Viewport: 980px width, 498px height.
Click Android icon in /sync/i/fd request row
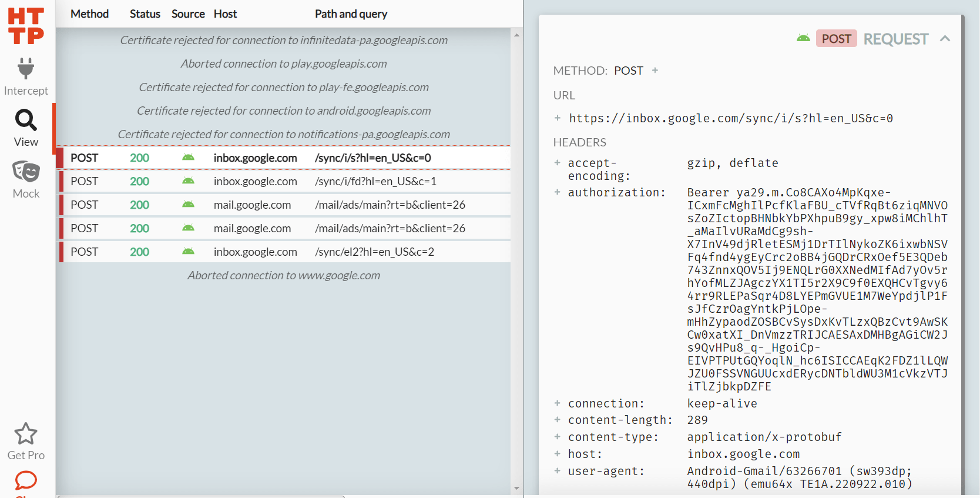click(x=188, y=181)
